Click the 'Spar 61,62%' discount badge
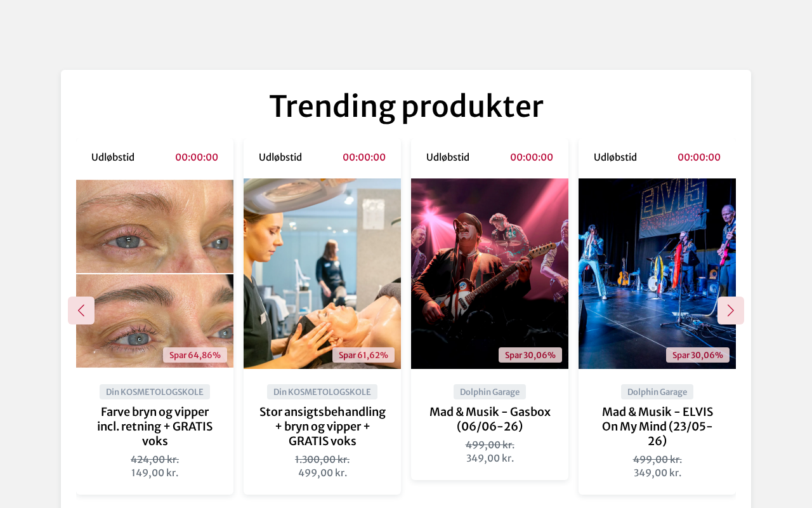Image resolution: width=812 pixels, height=508 pixels. point(363,355)
